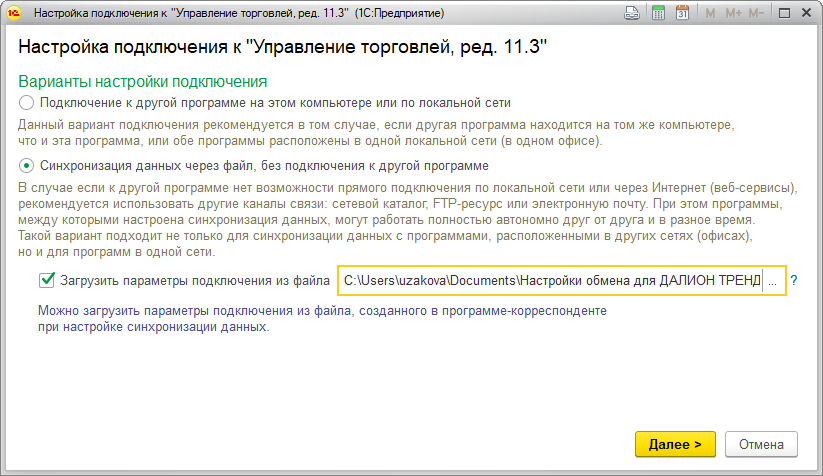
Task: Open the calendar icon
Action: click(x=682, y=13)
